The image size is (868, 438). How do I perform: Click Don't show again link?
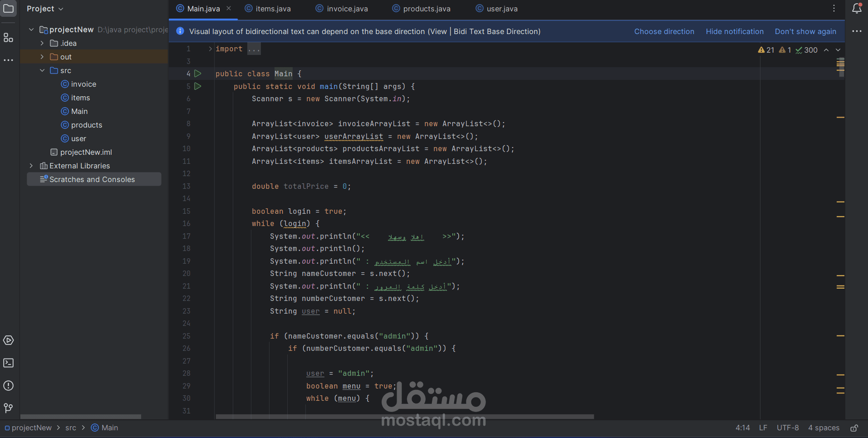[x=805, y=31]
